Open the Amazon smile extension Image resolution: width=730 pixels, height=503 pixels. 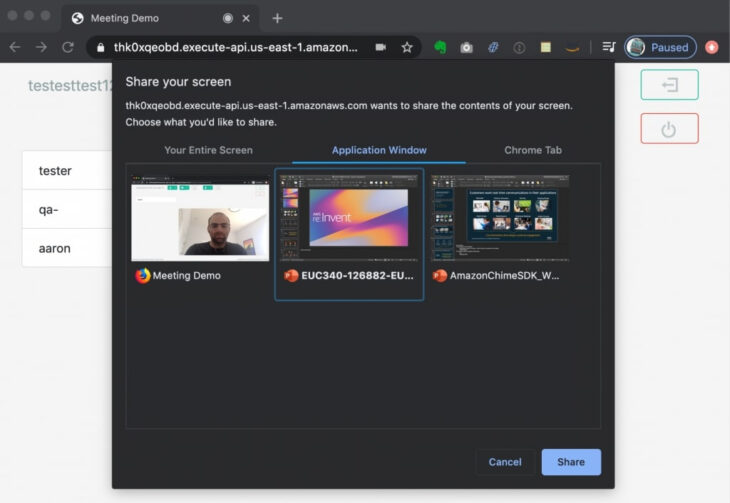[572, 48]
